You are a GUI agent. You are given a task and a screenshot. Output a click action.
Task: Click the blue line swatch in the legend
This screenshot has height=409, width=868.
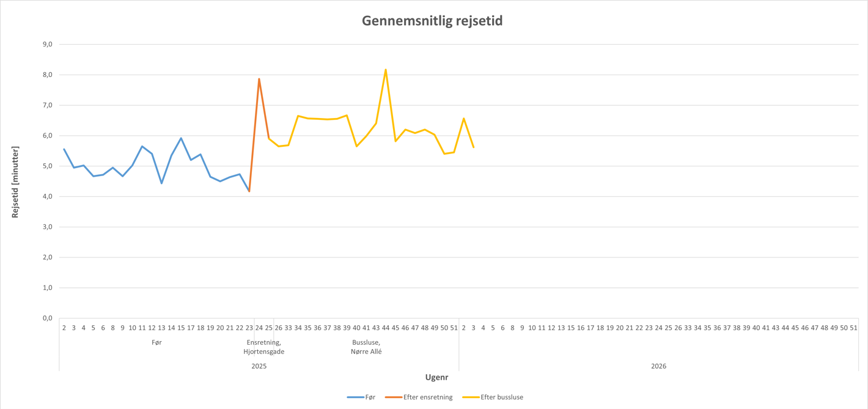pos(355,397)
